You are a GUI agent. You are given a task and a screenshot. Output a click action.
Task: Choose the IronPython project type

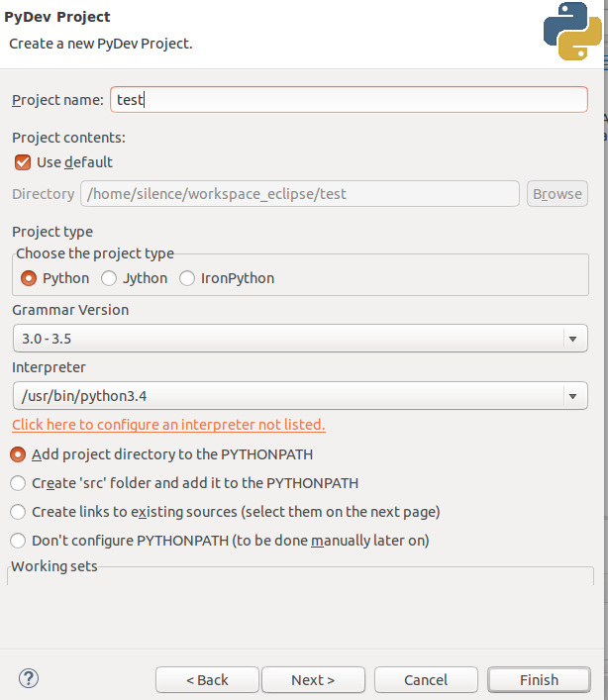coord(187,278)
